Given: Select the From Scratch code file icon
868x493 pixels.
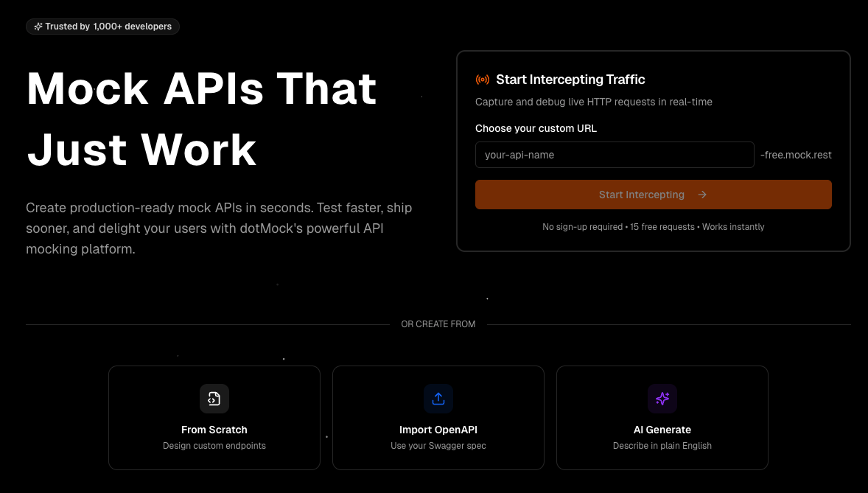Looking at the screenshot, I should 214,399.
